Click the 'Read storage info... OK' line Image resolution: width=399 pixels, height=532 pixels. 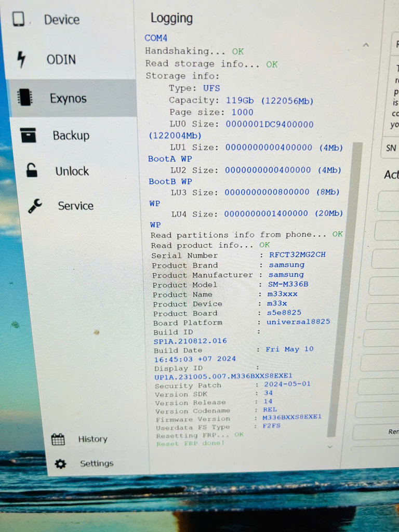tap(211, 64)
